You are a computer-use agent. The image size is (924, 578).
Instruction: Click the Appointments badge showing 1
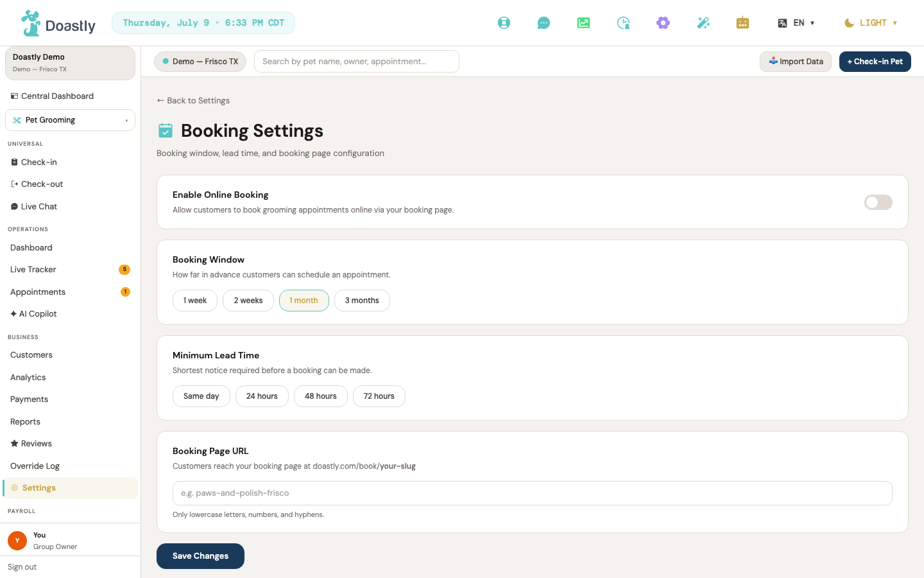[125, 292]
